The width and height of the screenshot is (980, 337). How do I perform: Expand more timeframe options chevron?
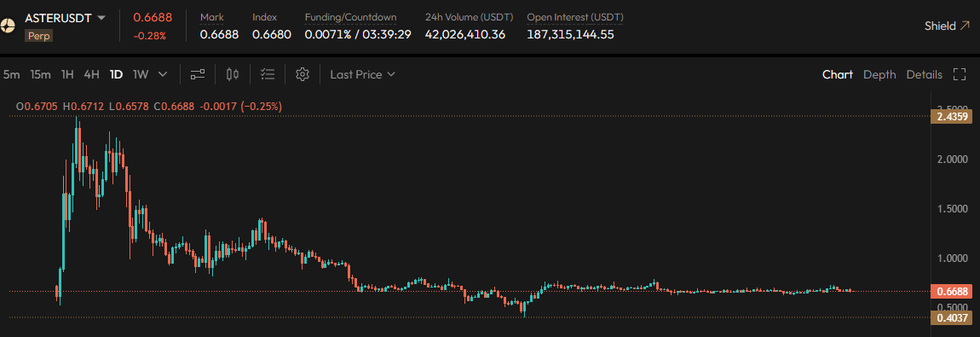163,74
